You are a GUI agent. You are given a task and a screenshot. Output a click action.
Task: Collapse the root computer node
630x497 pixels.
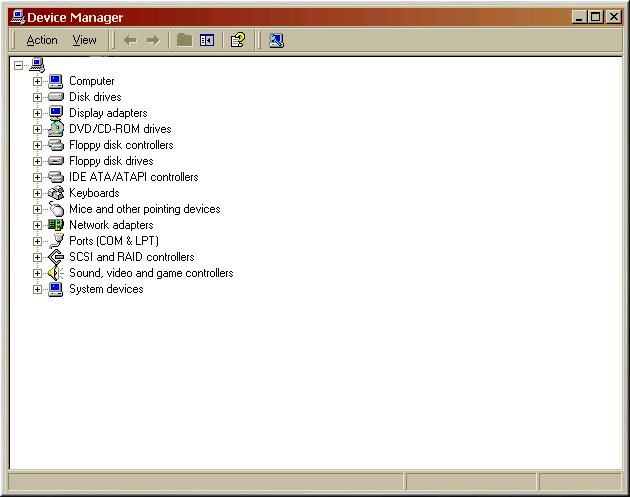pos(18,65)
